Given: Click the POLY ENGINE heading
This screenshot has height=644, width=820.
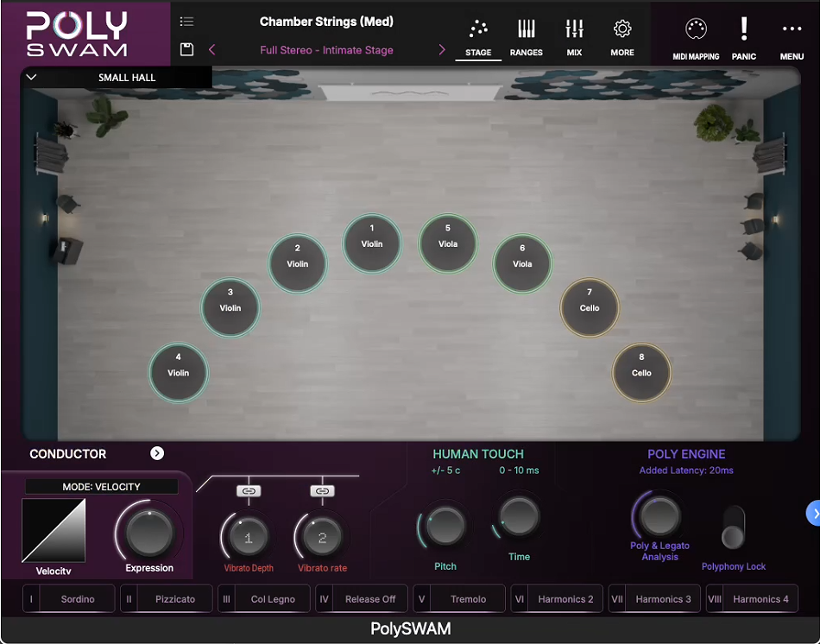Looking at the screenshot, I should pyautogui.click(x=686, y=454).
